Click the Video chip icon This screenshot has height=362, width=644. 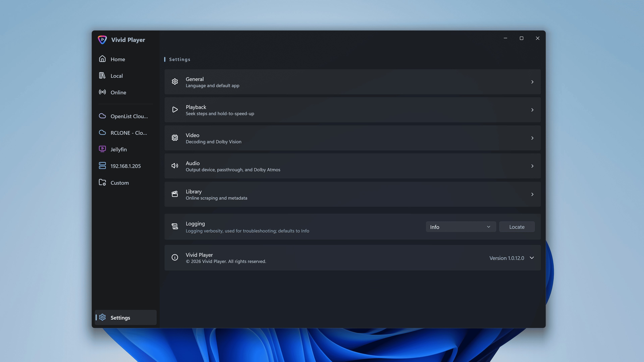(x=175, y=138)
